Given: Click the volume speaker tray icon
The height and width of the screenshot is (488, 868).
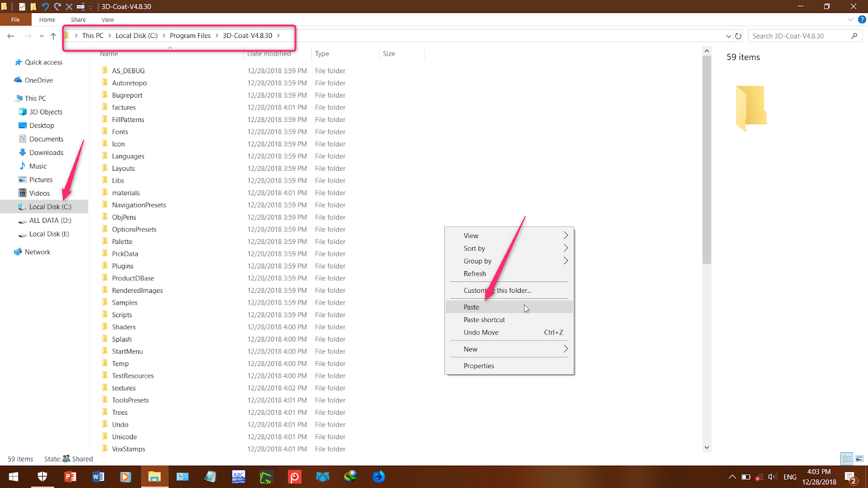Looking at the screenshot, I should pyautogui.click(x=773, y=477).
